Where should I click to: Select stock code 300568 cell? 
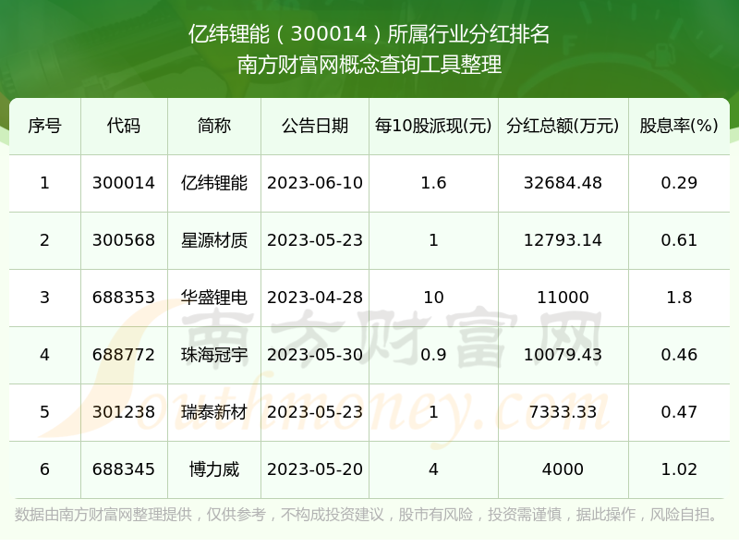124,240
